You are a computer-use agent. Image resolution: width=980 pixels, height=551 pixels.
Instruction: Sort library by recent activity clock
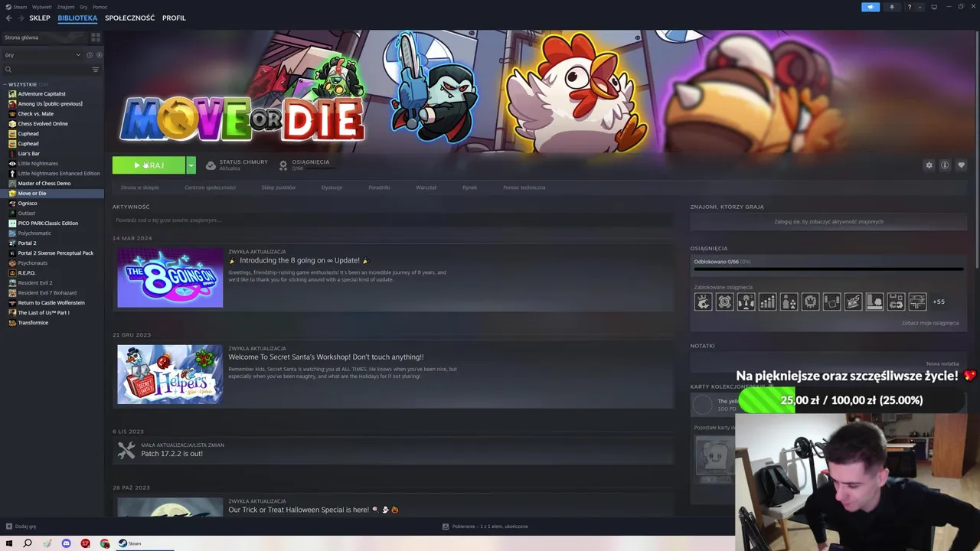pyautogui.click(x=89, y=55)
